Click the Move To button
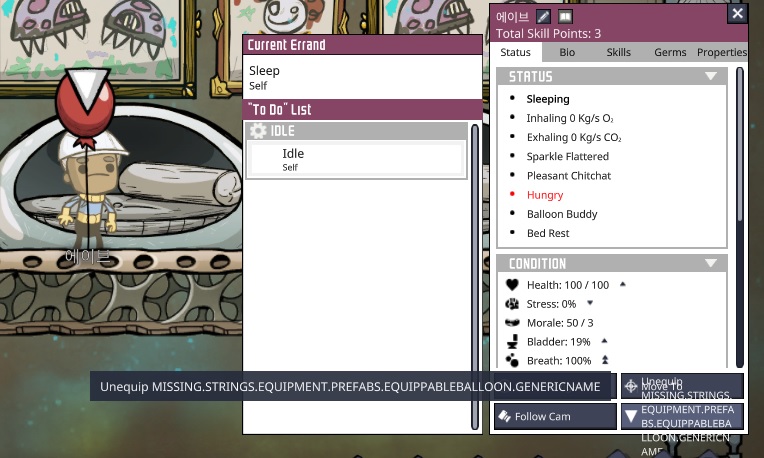The width and height of the screenshot is (764, 458). (682, 386)
